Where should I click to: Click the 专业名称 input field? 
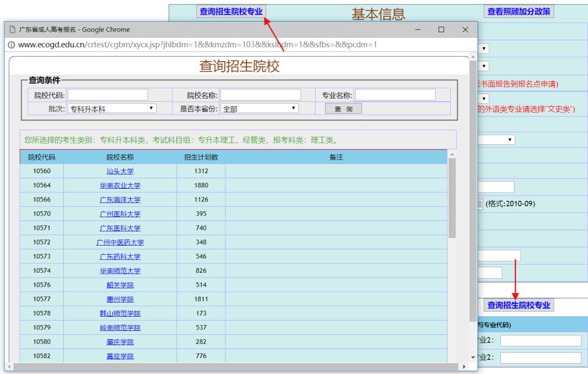pos(395,95)
